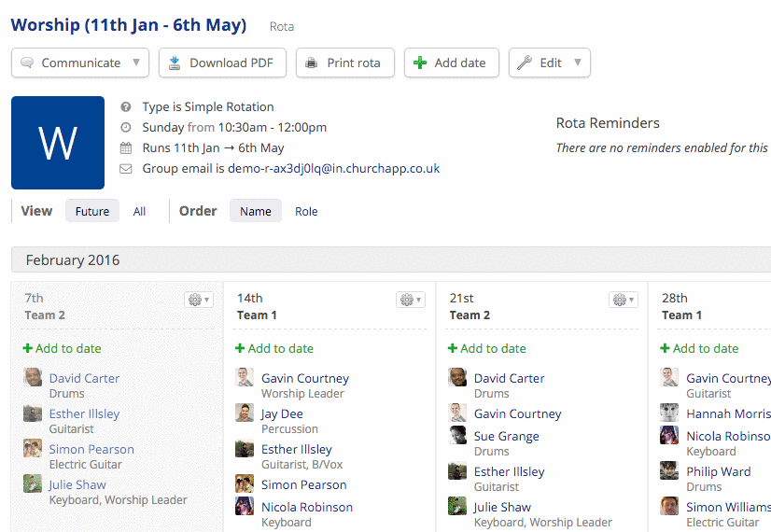
Task: Open Julie Shaw under 21st
Action: click(502, 507)
